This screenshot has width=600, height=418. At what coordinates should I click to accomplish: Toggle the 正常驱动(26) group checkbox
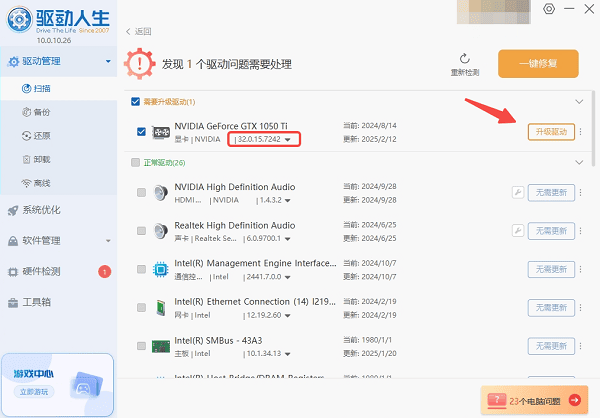point(135,162)
